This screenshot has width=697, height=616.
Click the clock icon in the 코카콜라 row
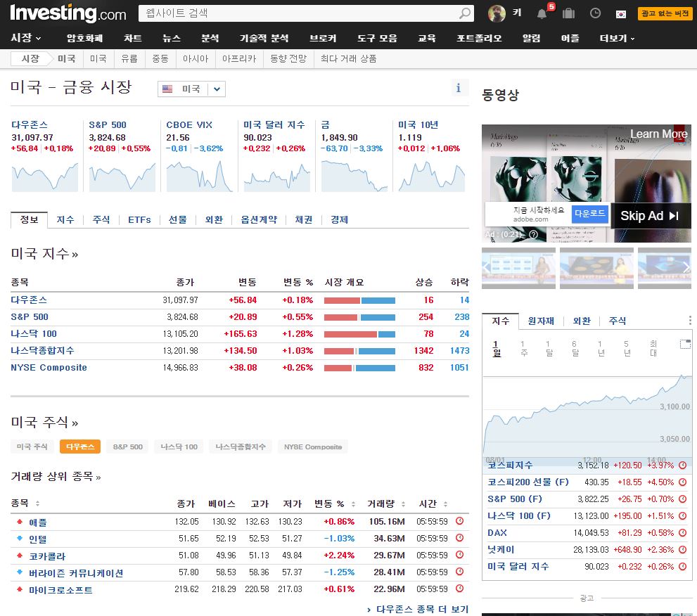pos(460,555)
